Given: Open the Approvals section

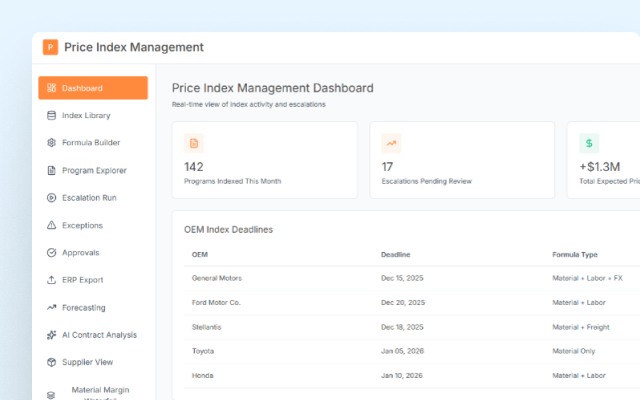Looking at the screenshot, I should [x=93, y=253].
